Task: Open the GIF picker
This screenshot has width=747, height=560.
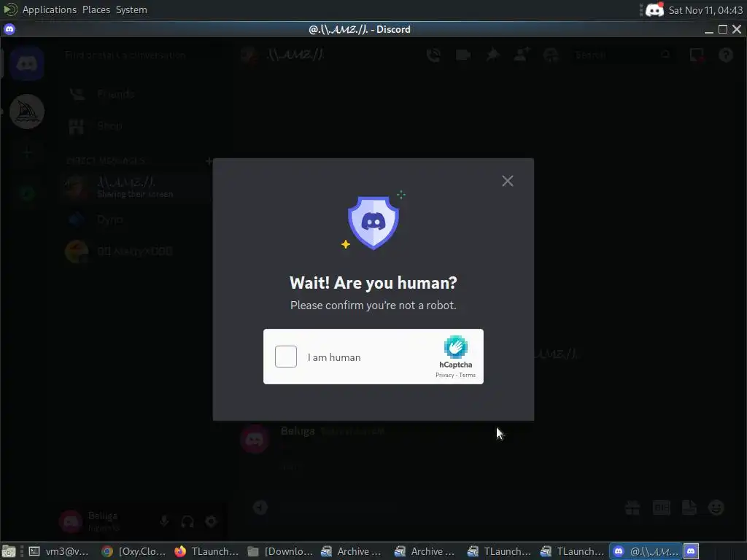Action: (661, 508)
